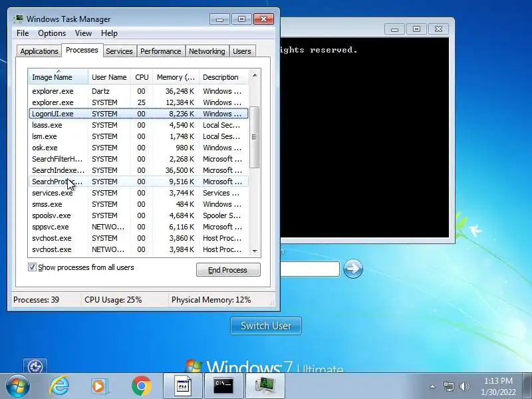Viewport: 532px width, 399px height.
Task: Show hidden tray icons arrow
Action: (x=433, y=386)
